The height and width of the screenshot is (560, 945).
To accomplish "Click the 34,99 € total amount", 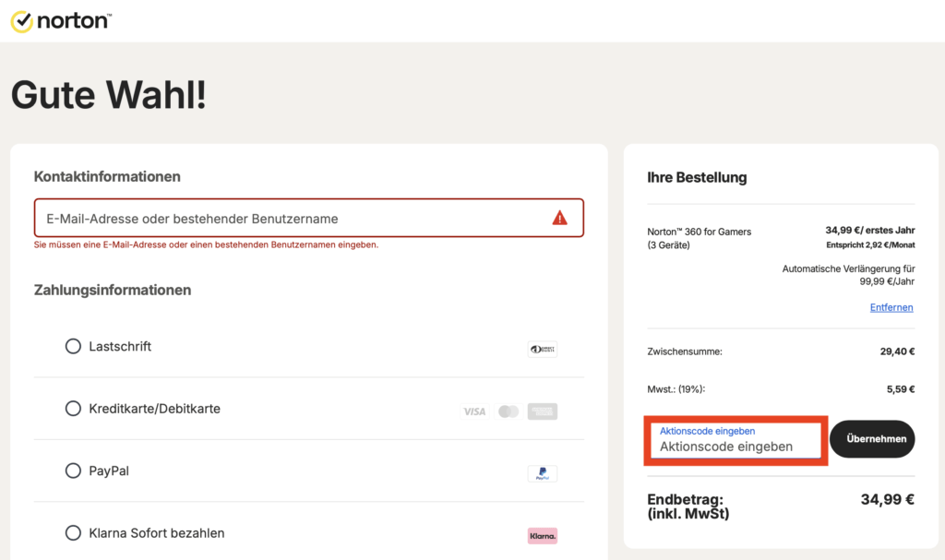I will 888,499.
